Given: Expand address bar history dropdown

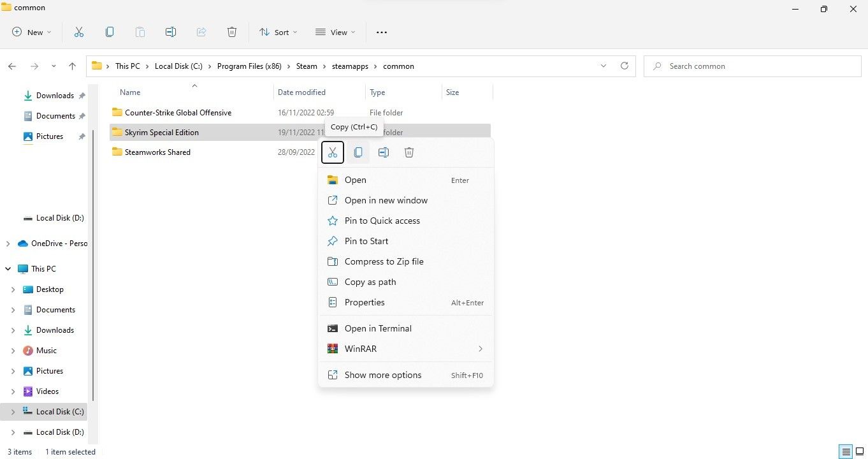Looking at the screenshot, I should [x=604, y=66].
